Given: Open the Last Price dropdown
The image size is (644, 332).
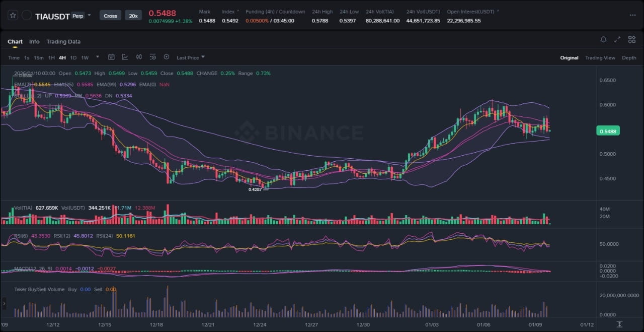Looking at the screenshot, I should coord(191,58).
